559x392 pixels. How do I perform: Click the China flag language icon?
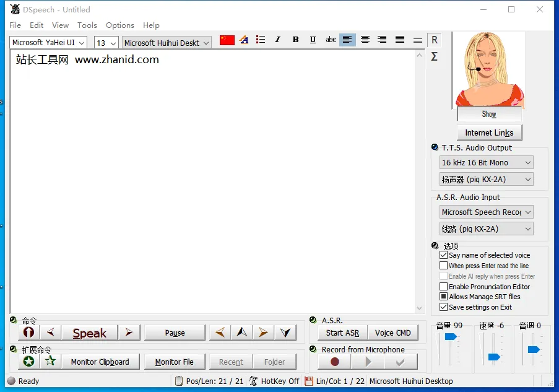[227, 40]
